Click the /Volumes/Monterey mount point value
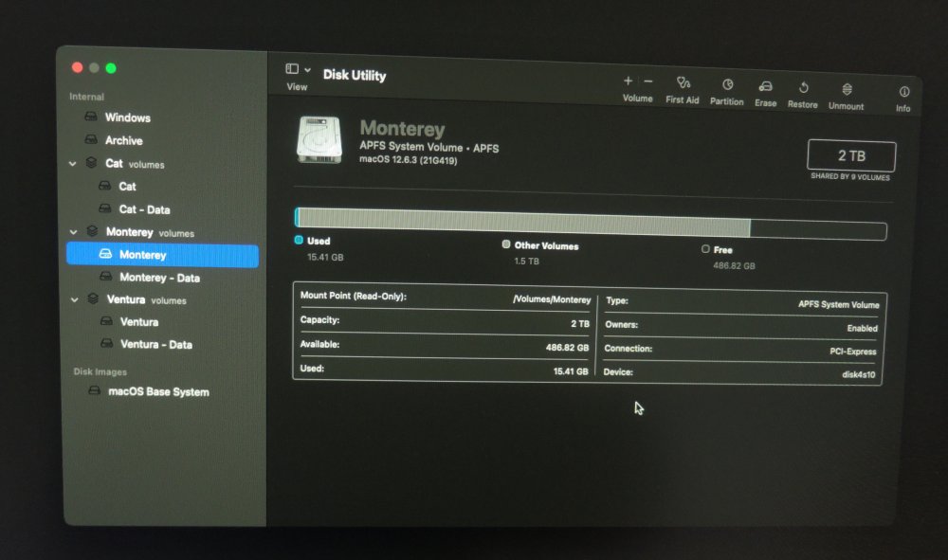 point(552,299)
